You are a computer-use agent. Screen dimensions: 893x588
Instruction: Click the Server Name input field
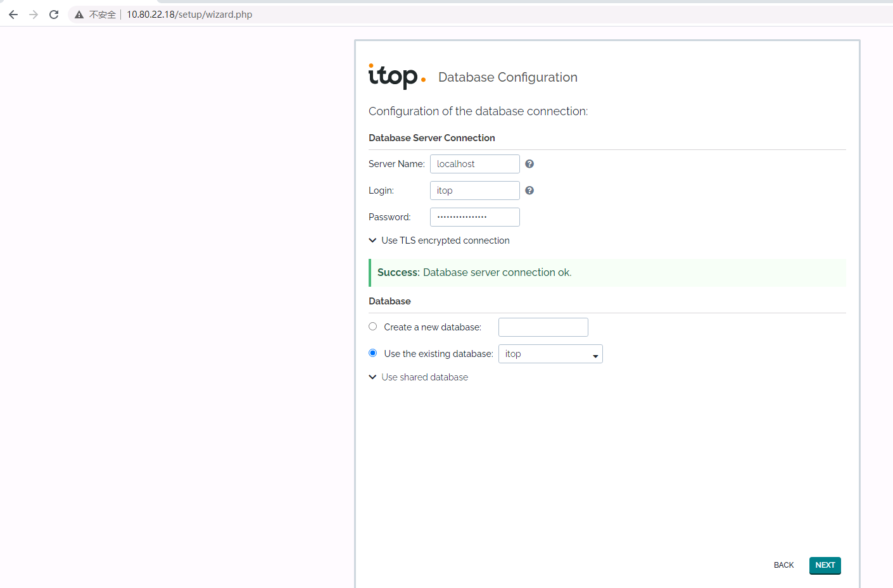click(474, 164)
